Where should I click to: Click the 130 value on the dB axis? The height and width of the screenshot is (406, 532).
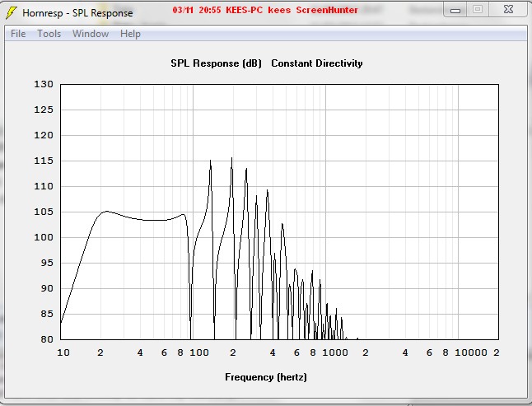coord(44,84)
